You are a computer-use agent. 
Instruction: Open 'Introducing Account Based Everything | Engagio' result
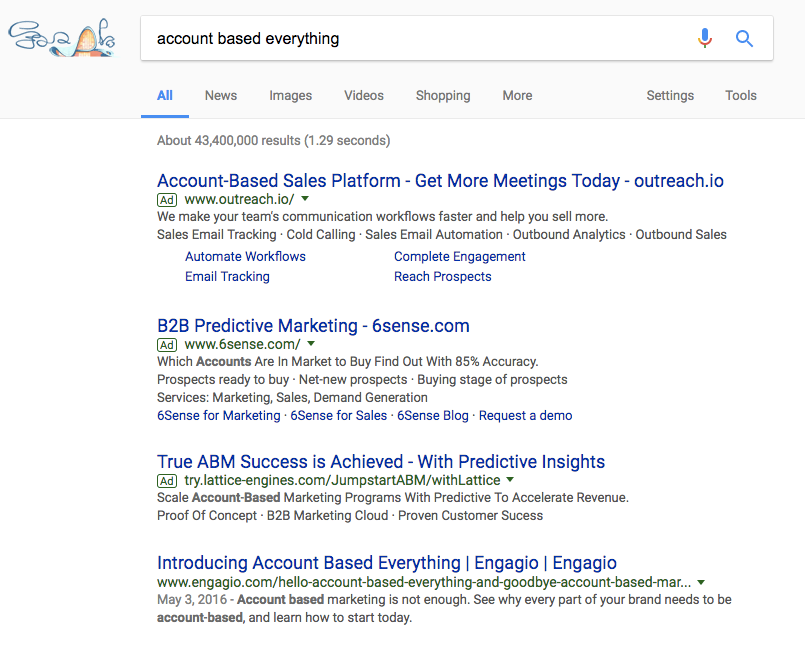387,563
